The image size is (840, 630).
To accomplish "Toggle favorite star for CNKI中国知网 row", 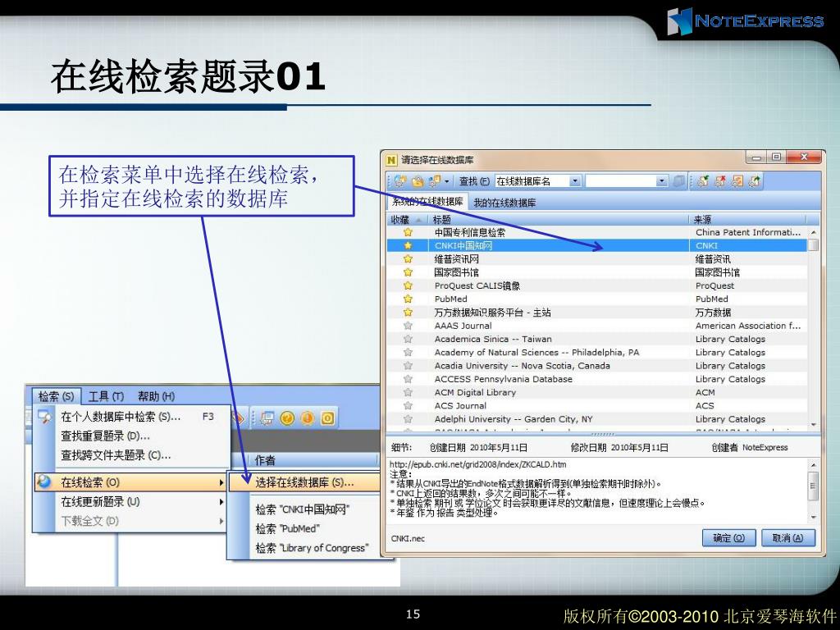I will coord(409,245).
